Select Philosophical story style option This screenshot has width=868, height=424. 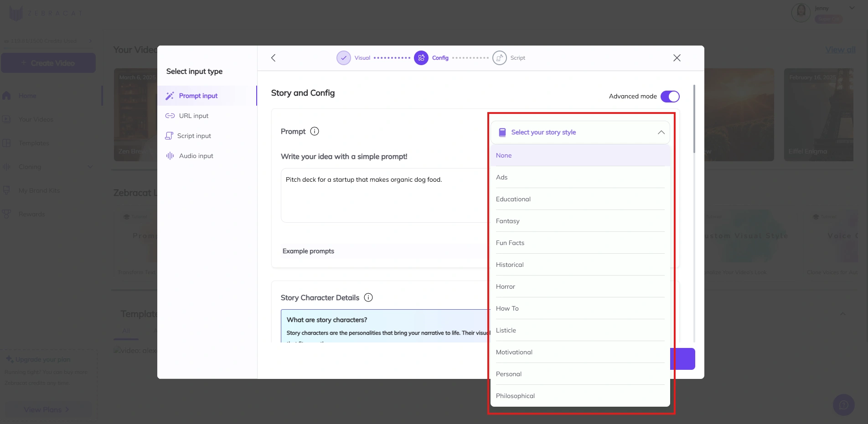(x=580, y=396)
